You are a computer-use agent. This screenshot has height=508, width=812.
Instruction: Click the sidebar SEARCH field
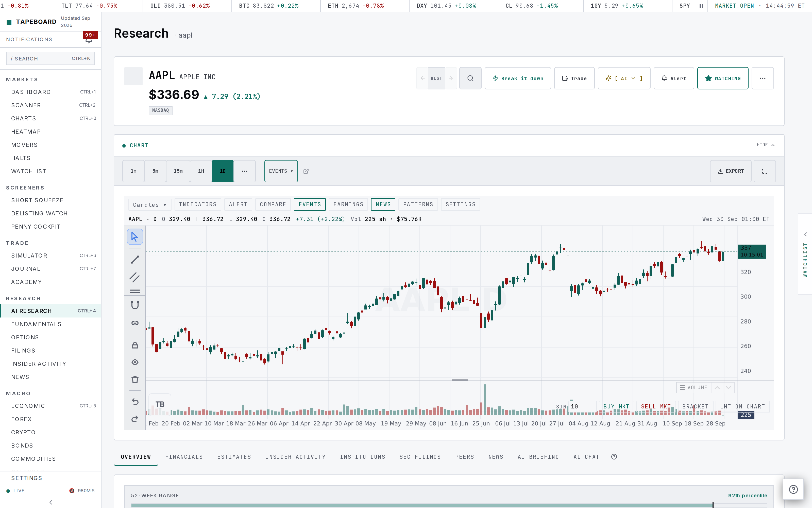tap(50, 58)
